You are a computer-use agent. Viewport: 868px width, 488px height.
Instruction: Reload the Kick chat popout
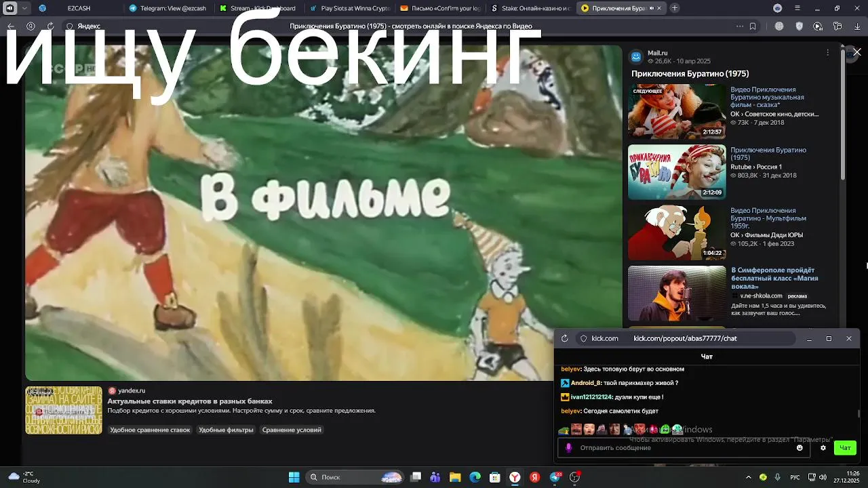pyautogui.click(x=564, y=338)
